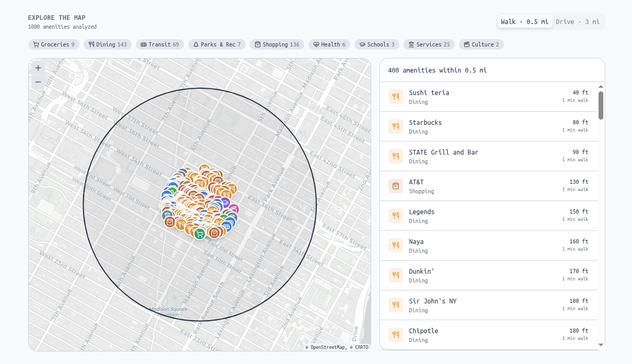This screenshot has width=632, height=364.
Task: Select the pink culture marker on map
Action: point(234,209)
